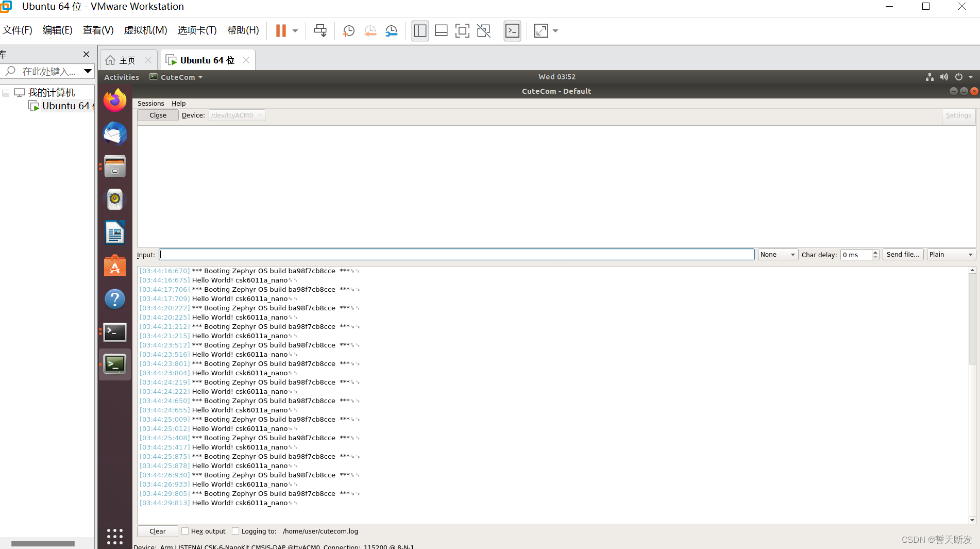Switch to the 主页 tab

(127, 60)
